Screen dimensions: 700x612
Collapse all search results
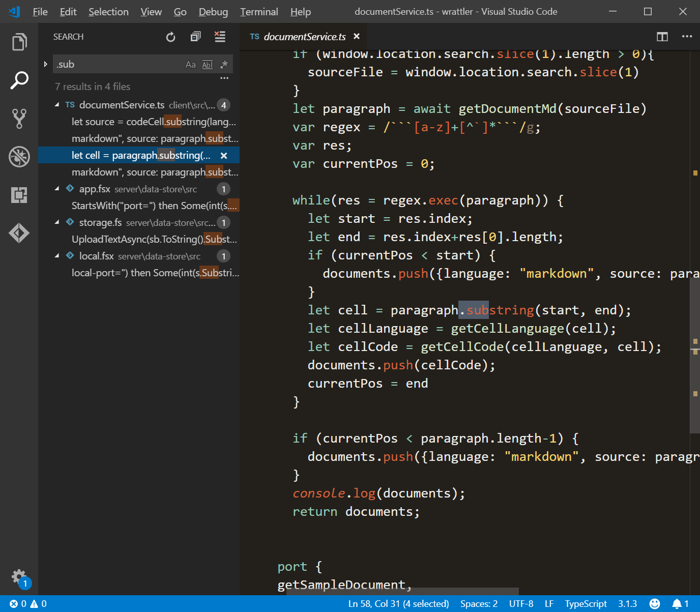[195, 37]
